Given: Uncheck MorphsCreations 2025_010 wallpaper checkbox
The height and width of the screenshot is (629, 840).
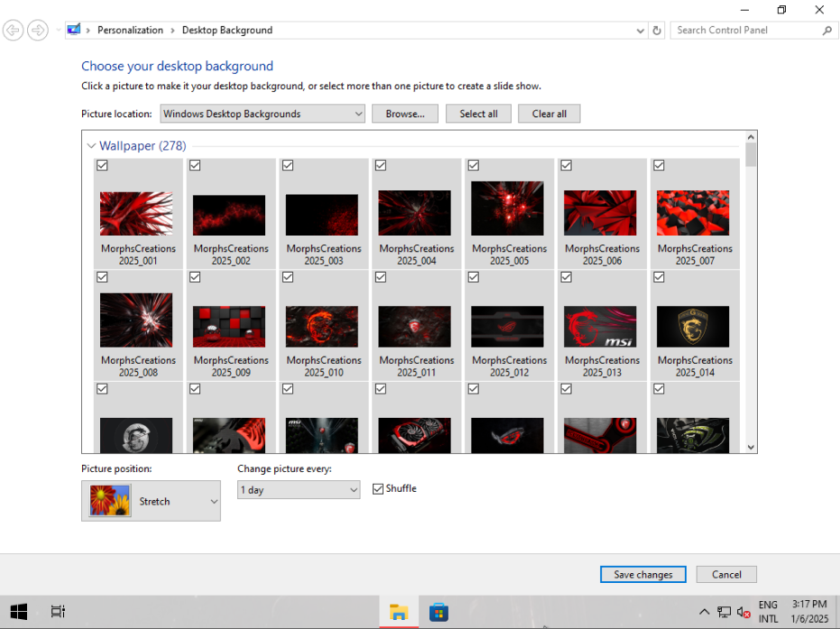Looking at the screenshot, I should [288, 277].
